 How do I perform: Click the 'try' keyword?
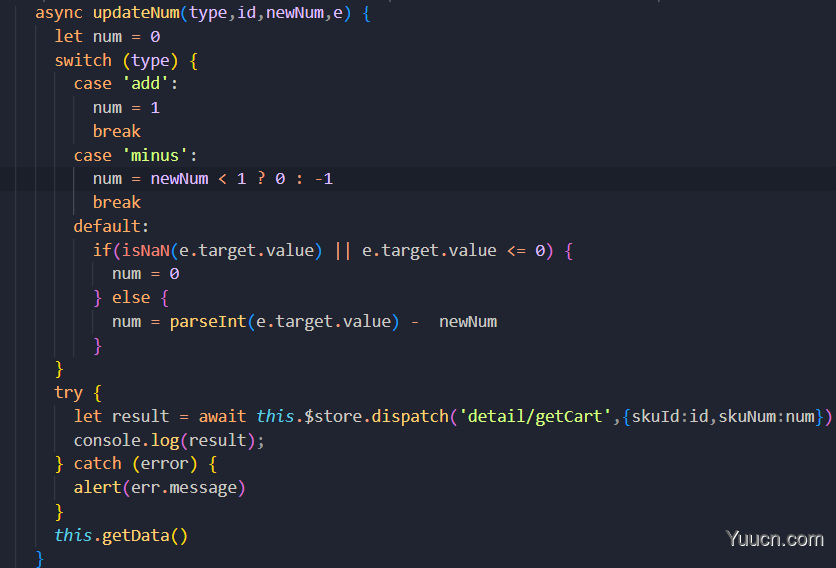click(x=69, y=393)
